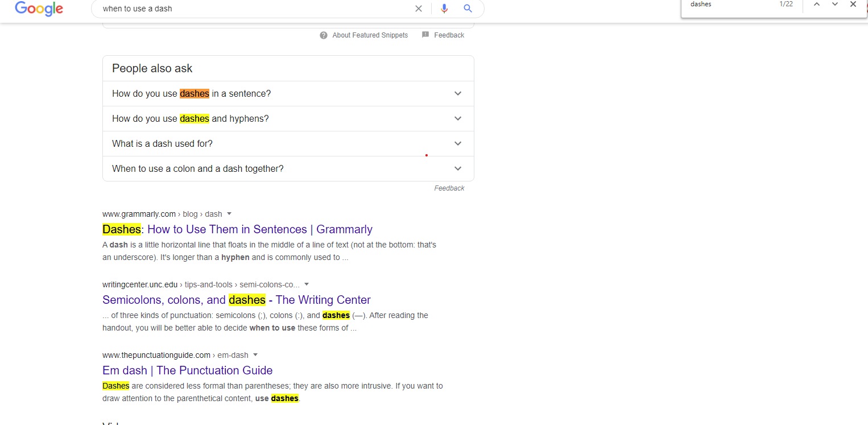Expand 'How do you use dashes in a sentence?'
Screen dimensions: 868x425
tap(288, 93)
